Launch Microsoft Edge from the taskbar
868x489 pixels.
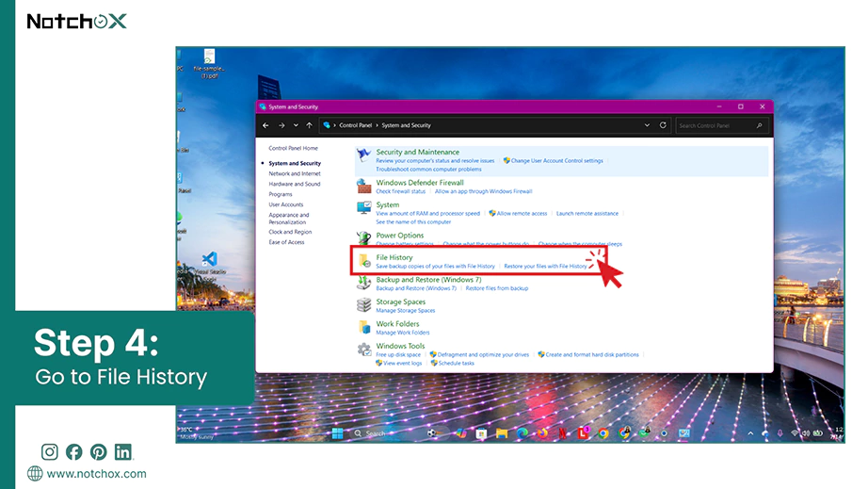point(522,433)
